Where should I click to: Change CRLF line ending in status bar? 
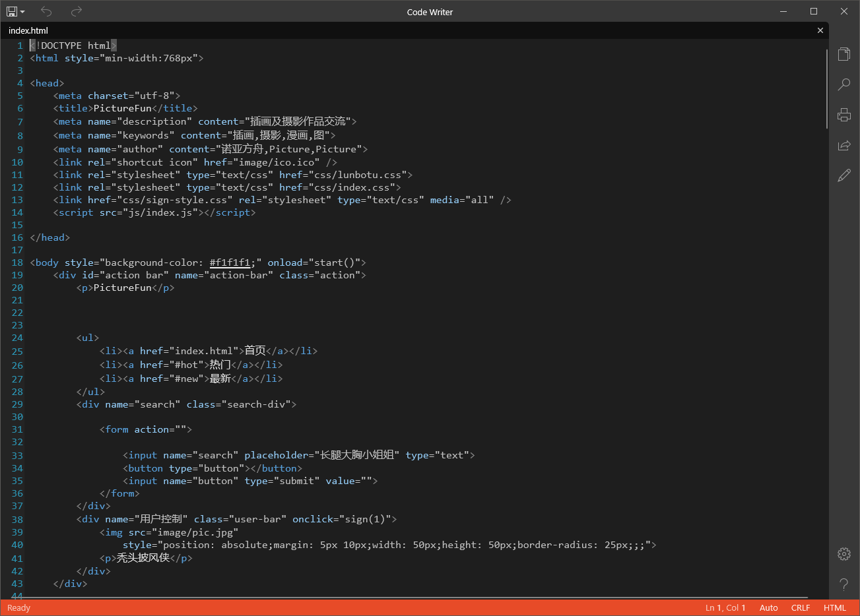(801, 608)
